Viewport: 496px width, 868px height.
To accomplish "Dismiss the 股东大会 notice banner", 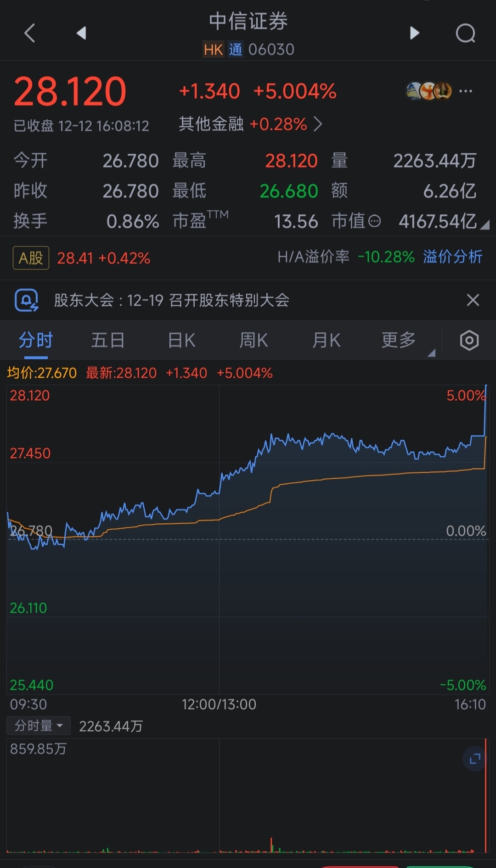I will [473, 300].
